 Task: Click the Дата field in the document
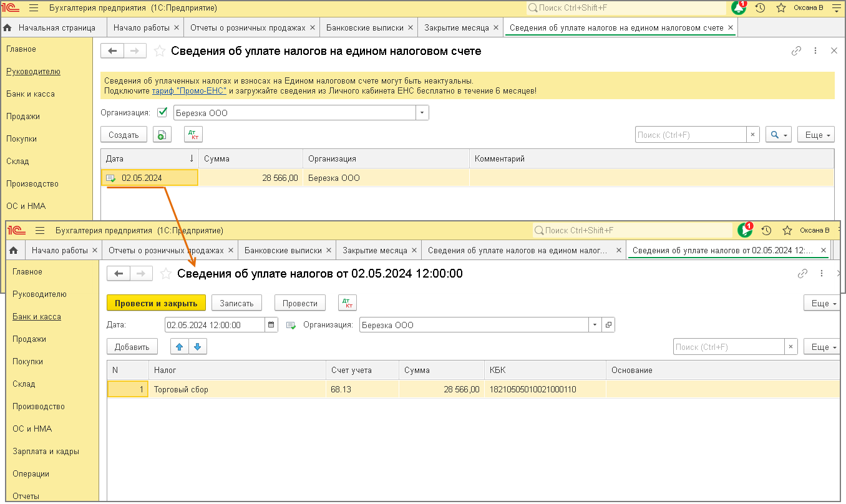point(215,325)
